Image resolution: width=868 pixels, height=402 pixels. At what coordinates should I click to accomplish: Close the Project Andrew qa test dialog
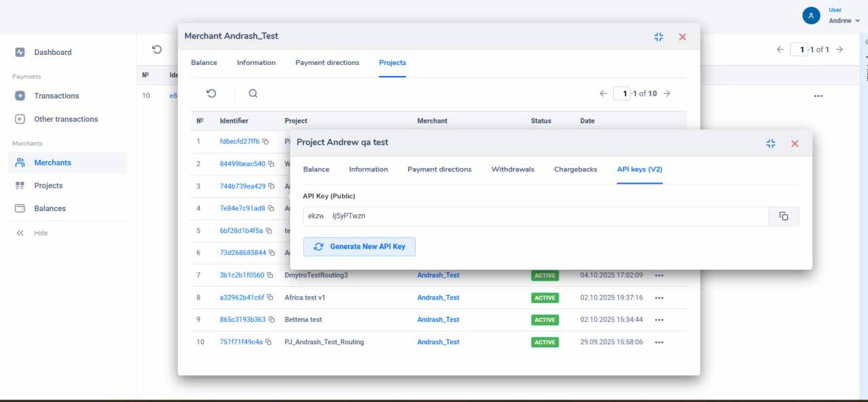point(795,143)
